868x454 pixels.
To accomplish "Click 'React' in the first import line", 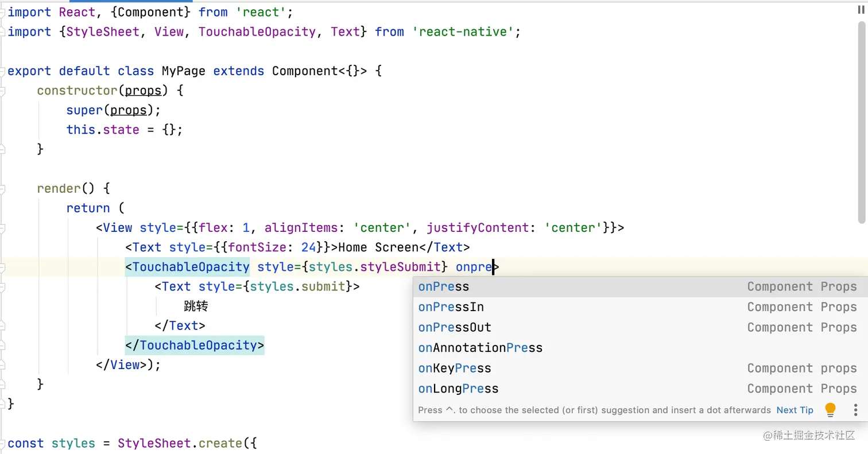I will pos(77,13).
